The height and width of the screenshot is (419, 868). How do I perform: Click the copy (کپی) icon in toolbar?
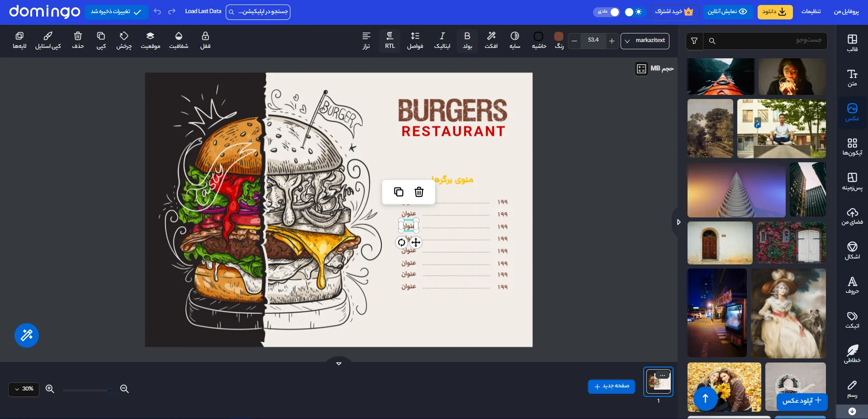(x=101, y=40)
